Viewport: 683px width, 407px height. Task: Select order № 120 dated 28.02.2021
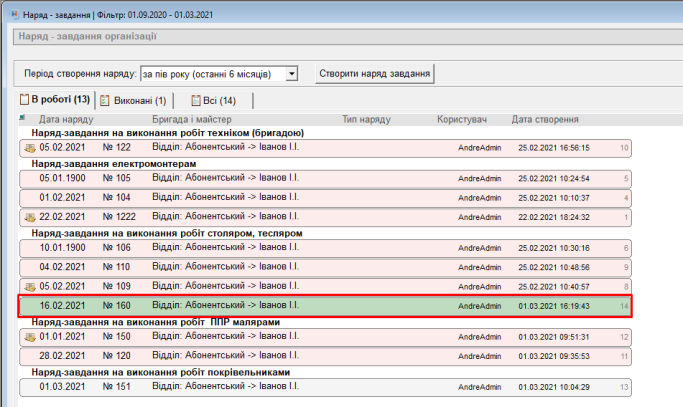coord(325,356)
